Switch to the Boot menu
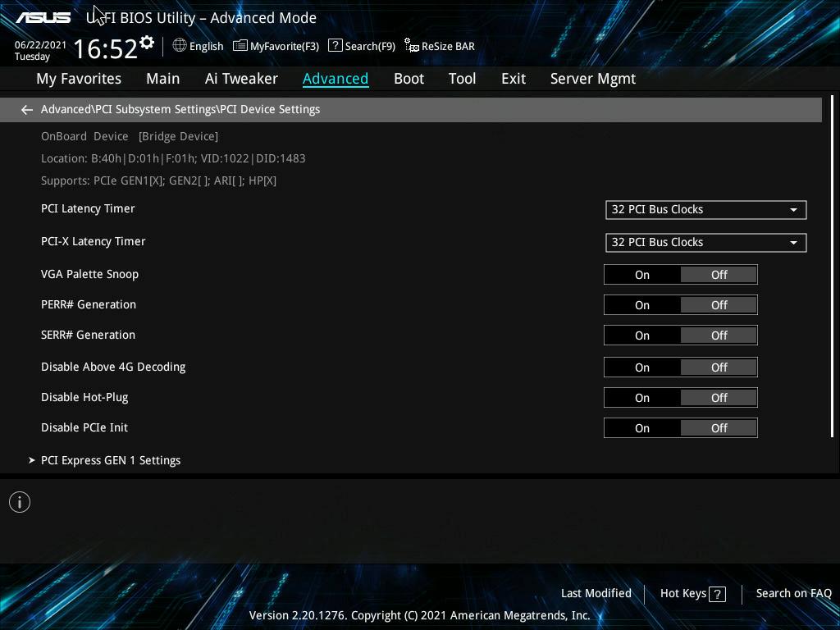This screenshot has height=630, width=840. [x=409, y=78]
